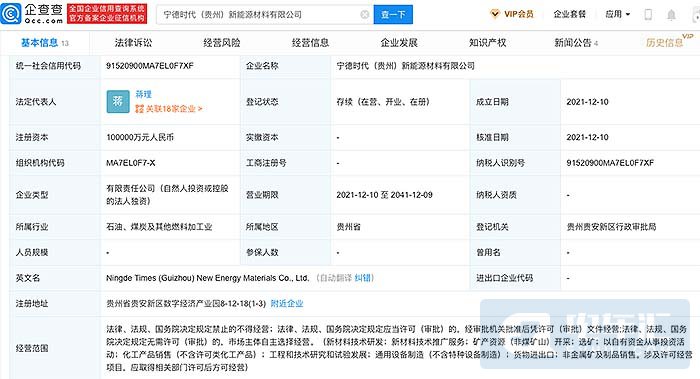
Task: Select status 存续（在营、开业、在册）
Action: (x=383, y=102)
